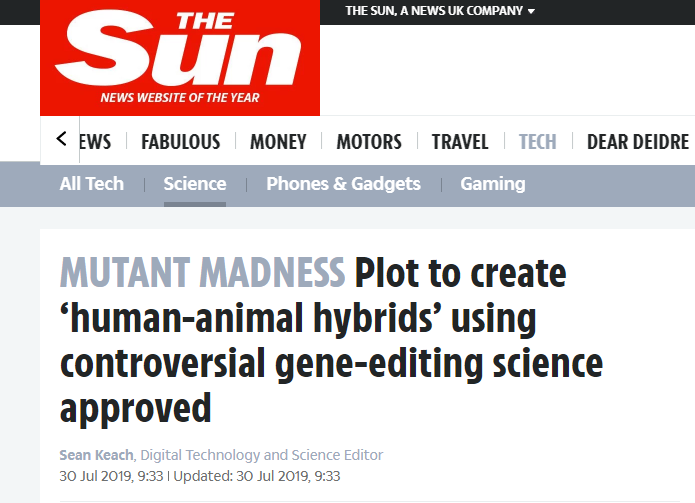Image resolution: width=695 pixels, height=503 pixels.
Task: Click the article headline about human-animal hybrids
Action: coord(330,342)
